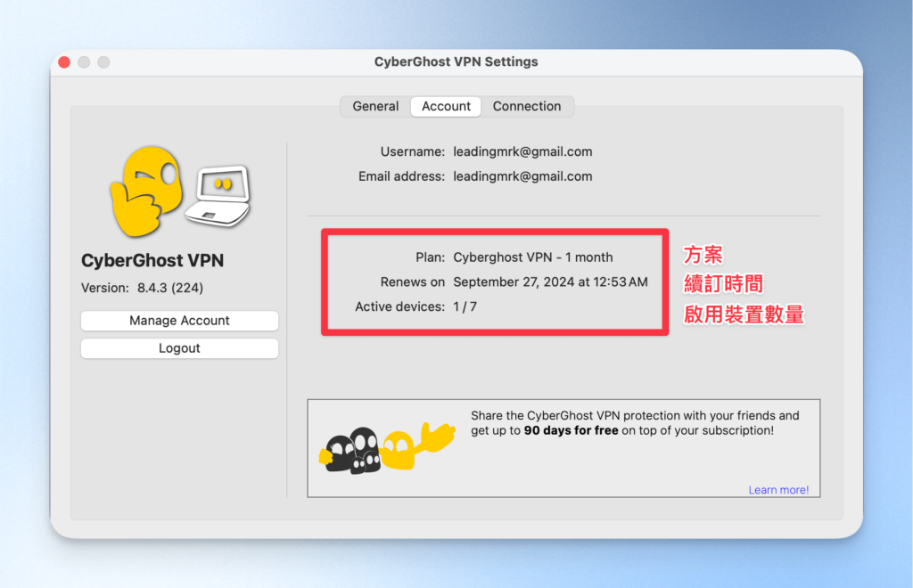
Task: Click the Active devices: label
Action: pos(400,306)
